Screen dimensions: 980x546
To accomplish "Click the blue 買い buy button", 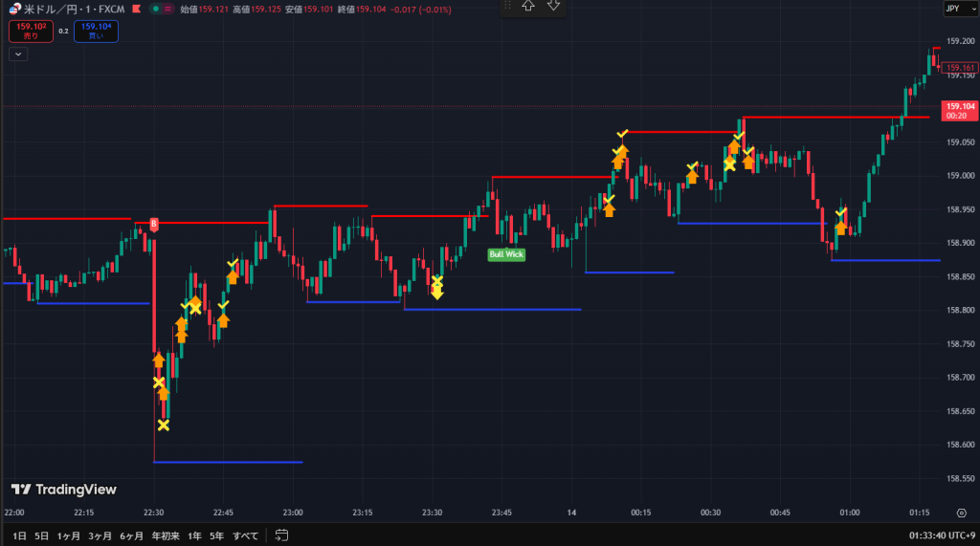I will [95, 32].
